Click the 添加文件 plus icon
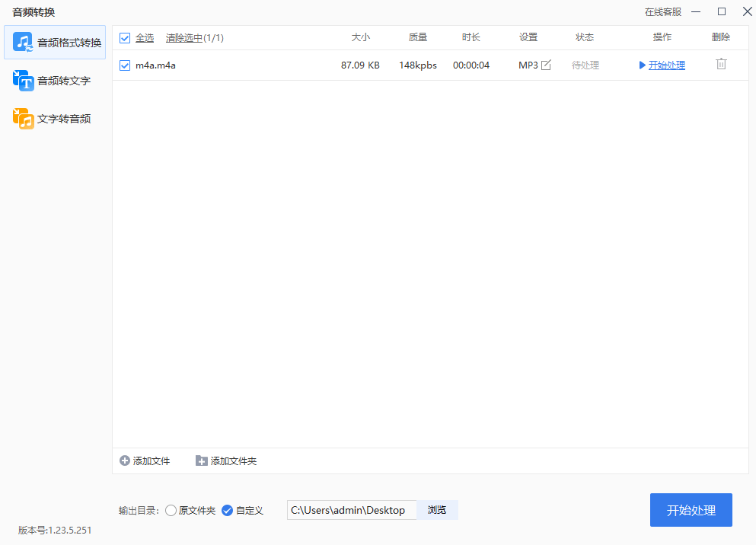This screenshot has width=756, height=545. [x=123, y=461]
